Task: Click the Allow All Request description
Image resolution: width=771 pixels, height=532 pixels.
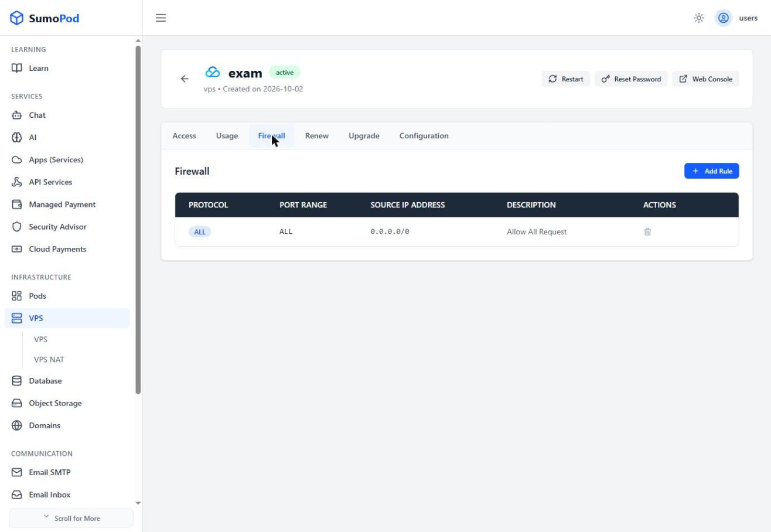Action: (x=537, y=231)
